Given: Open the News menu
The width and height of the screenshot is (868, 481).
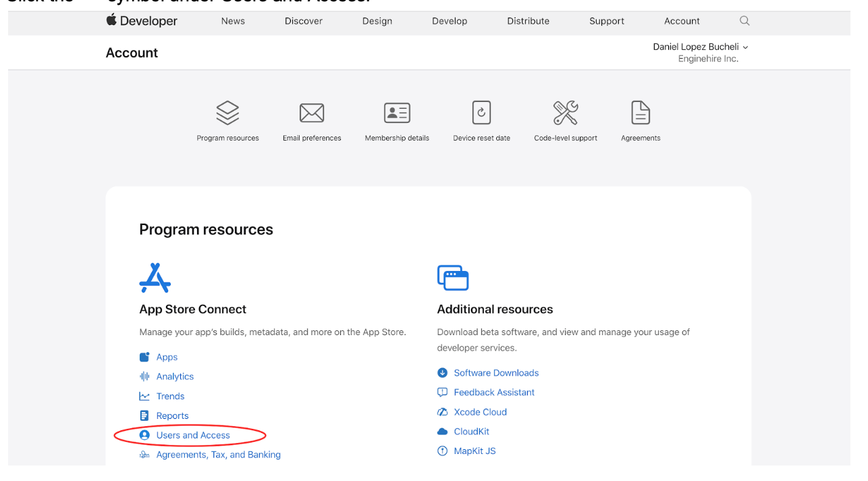Looking at the screenshot, I should tap(233, 21).
